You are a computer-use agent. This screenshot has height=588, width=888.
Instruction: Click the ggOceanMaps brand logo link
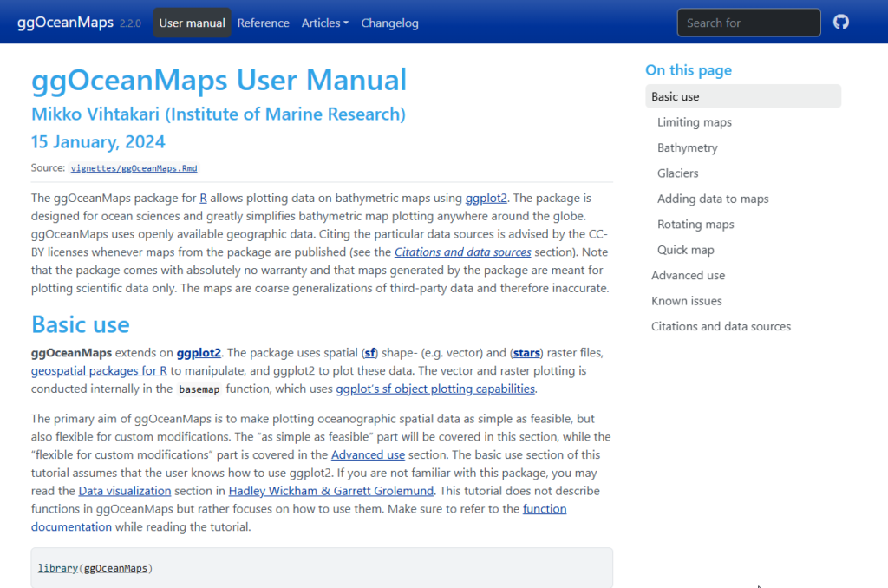[65, 23]
